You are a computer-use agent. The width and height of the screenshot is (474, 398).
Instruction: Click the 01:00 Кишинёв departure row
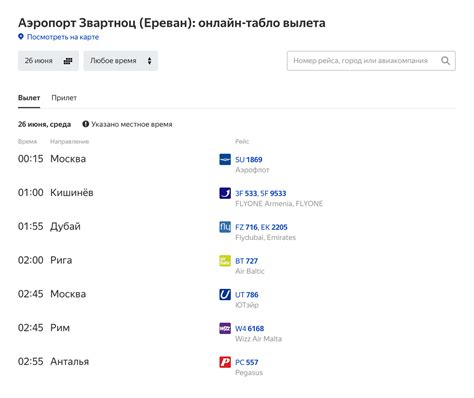237,198
